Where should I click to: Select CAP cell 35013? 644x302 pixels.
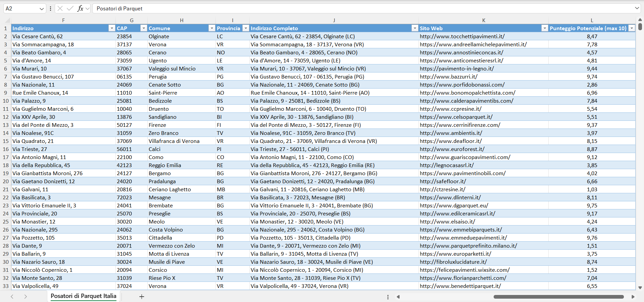[132, 238]
